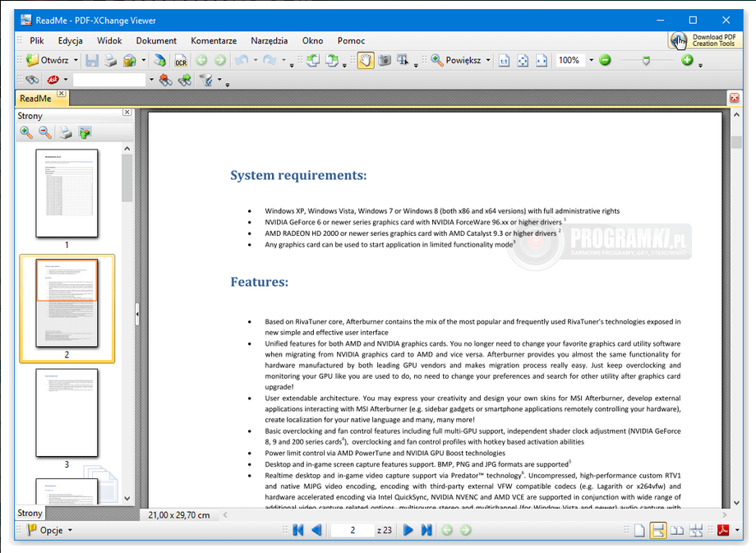Select page 3 thumbnail
The image size is (756, 553).
pyautogui.click(x=67, y=412)
